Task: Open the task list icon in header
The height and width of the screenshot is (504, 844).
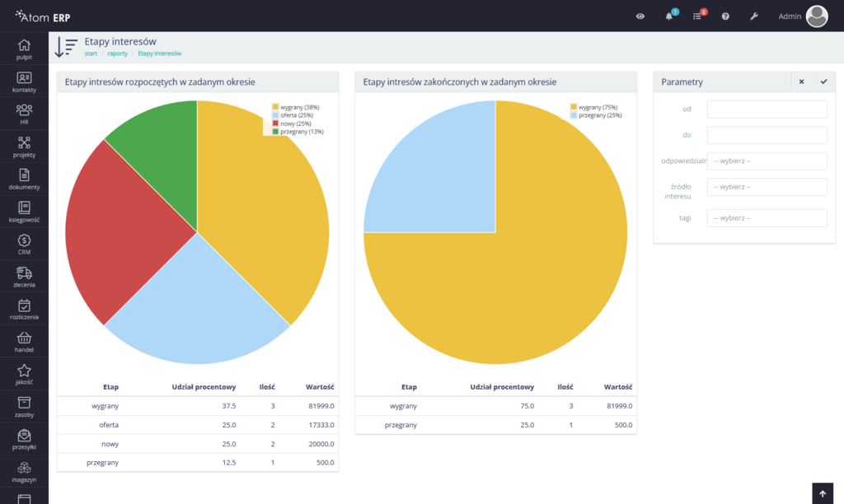Action: [x=697, y=16]
